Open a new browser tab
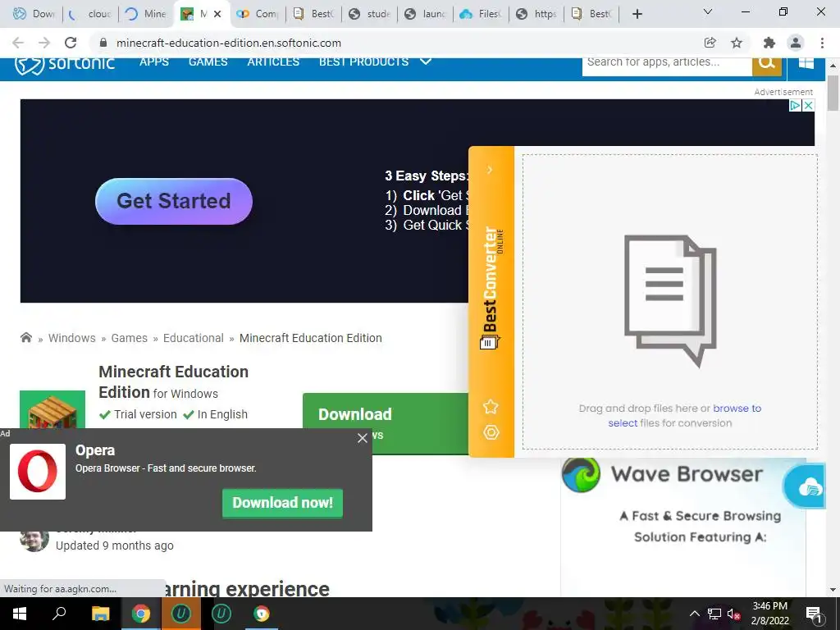 pos(637,14)
